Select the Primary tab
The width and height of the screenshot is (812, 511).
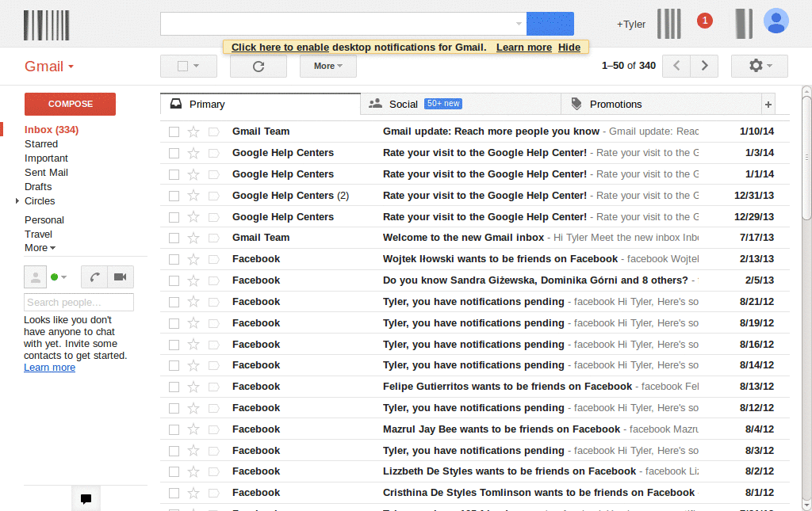pyautogui.click(x=260, y=105)
